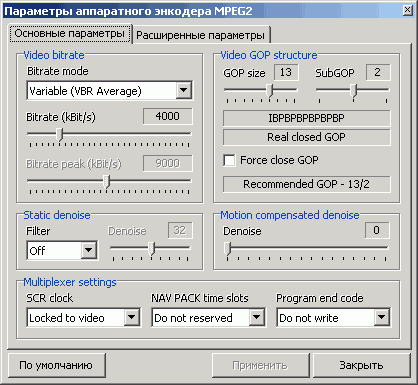Open the SCR clock dropdown
The height and width of the screenshot is (385, 418).
[x=83, y=318]
